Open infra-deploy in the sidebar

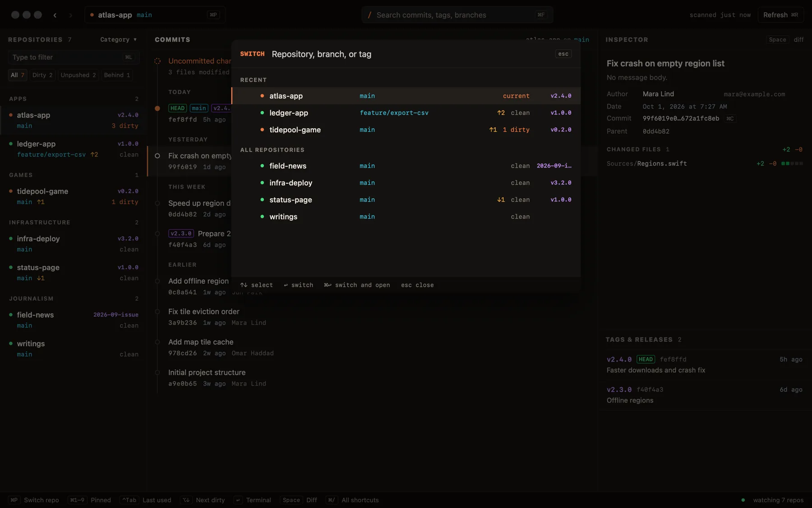point(74,244)
